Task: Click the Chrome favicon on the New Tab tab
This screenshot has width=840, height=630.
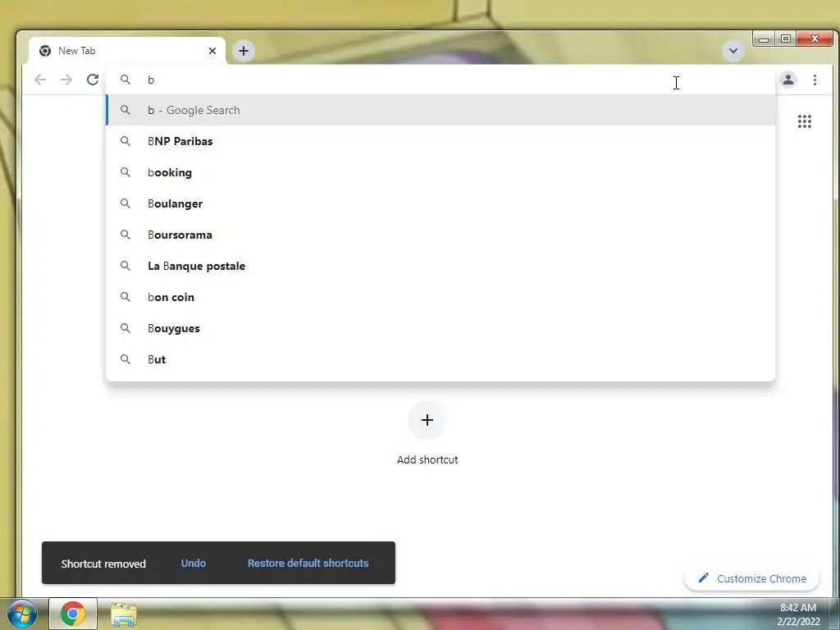Action: pos(45,51)
